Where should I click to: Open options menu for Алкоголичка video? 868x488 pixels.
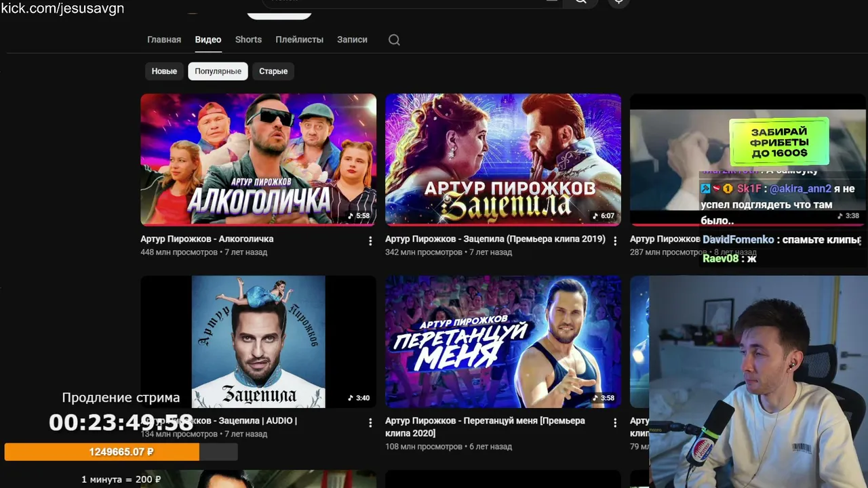[370, 241]
